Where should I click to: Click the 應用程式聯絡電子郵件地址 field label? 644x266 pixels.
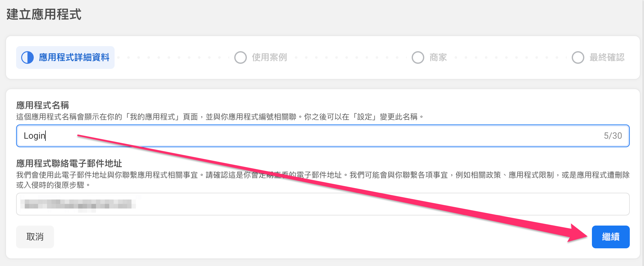(x=69, y=163)
